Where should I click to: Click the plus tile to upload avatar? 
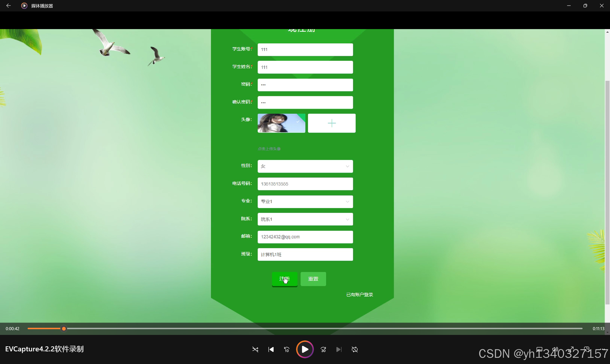point(331,123)
